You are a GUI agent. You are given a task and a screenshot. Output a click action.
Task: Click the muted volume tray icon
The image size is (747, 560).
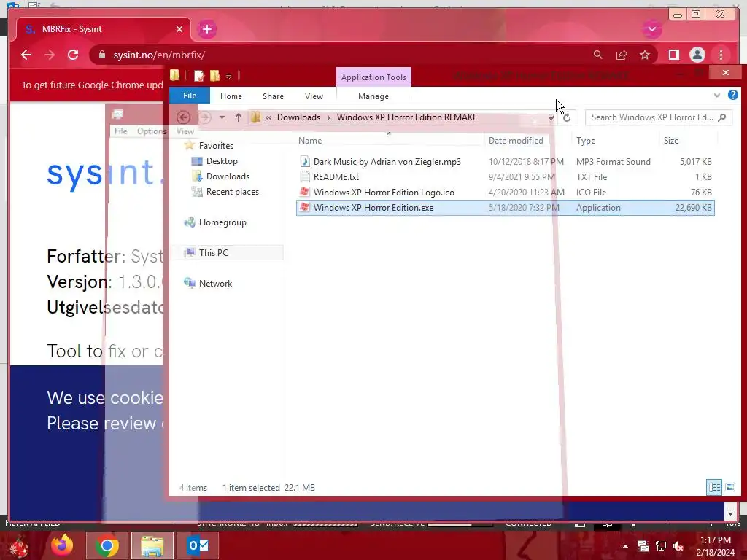[678, 546]
